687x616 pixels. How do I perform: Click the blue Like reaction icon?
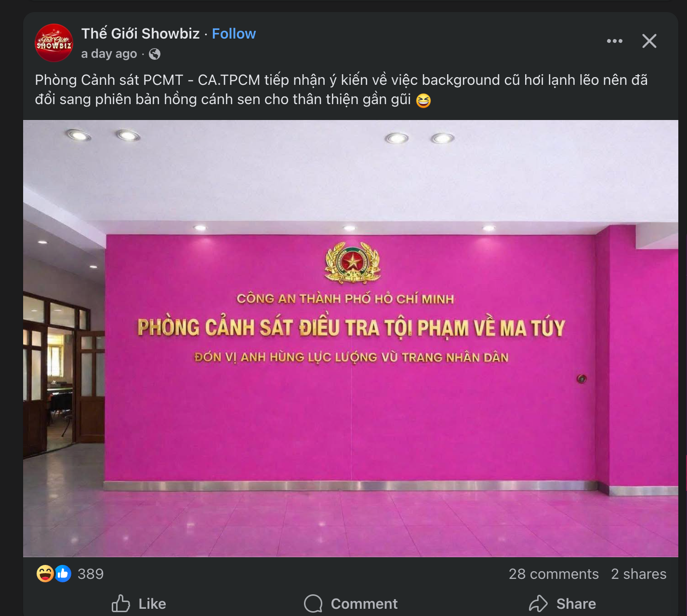coord(63,574)
